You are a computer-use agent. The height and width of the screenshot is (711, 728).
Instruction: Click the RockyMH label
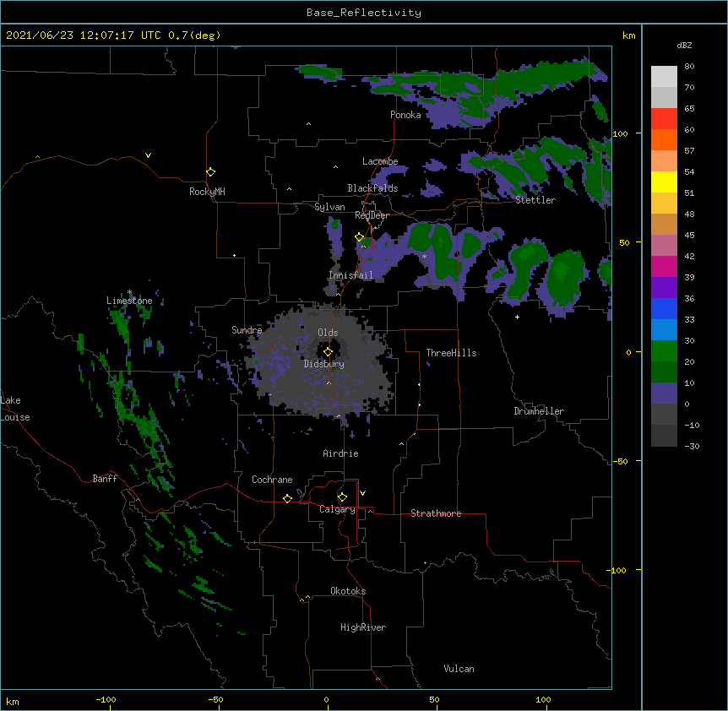(207, 192)
